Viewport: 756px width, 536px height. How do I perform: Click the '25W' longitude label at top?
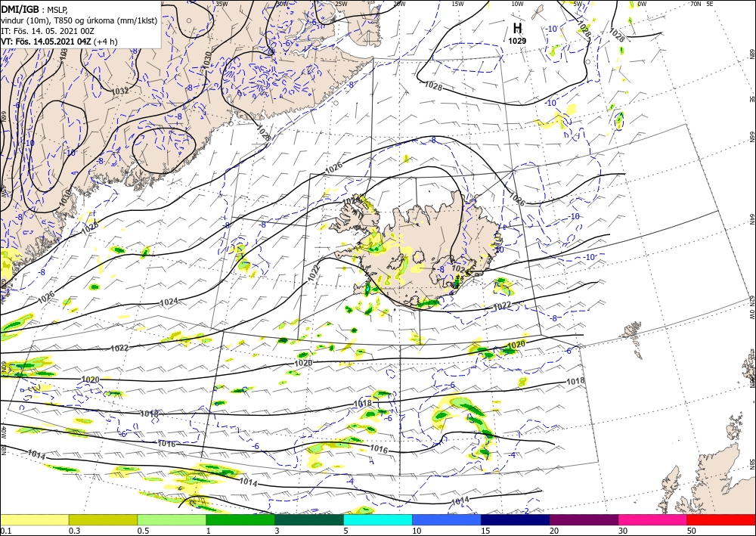tap(341, 4)
